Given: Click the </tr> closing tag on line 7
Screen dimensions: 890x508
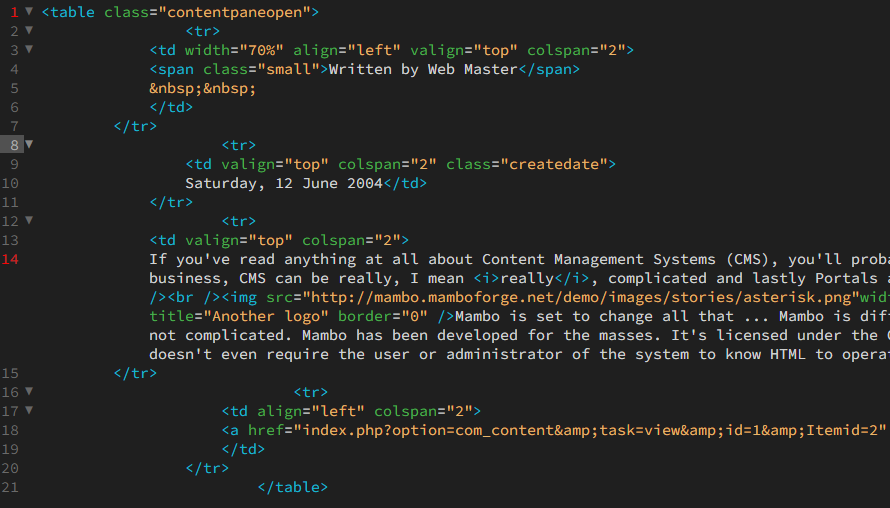Looking at the screenshot, I should pyautogui.click(x=135, y=126).
